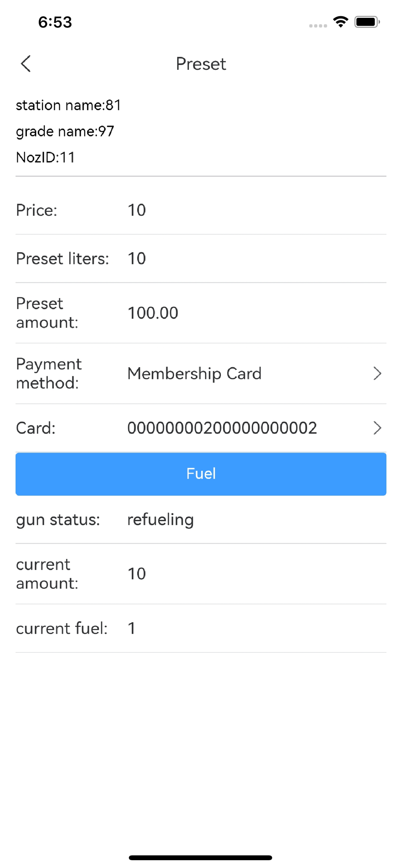This screenshot has width=401, height=868.
Task: Tap the cellular signal dots
Action: click(318, 26)
